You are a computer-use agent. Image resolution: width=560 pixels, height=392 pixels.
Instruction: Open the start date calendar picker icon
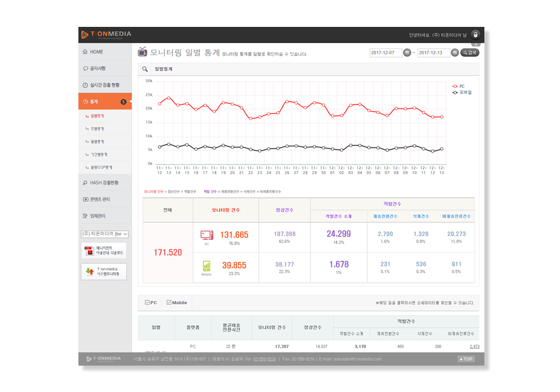click(x=407, y=53)
